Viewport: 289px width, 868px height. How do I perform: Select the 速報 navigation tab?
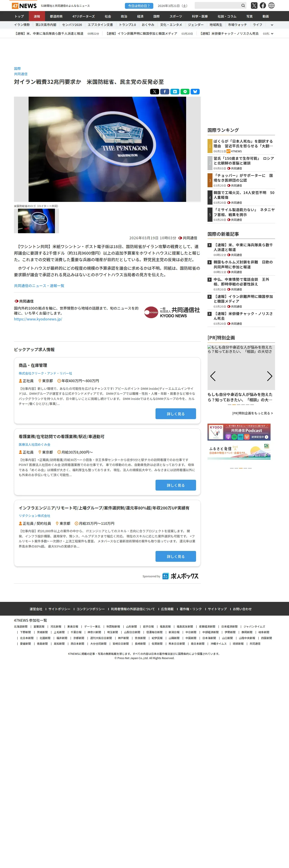(37, 16)
